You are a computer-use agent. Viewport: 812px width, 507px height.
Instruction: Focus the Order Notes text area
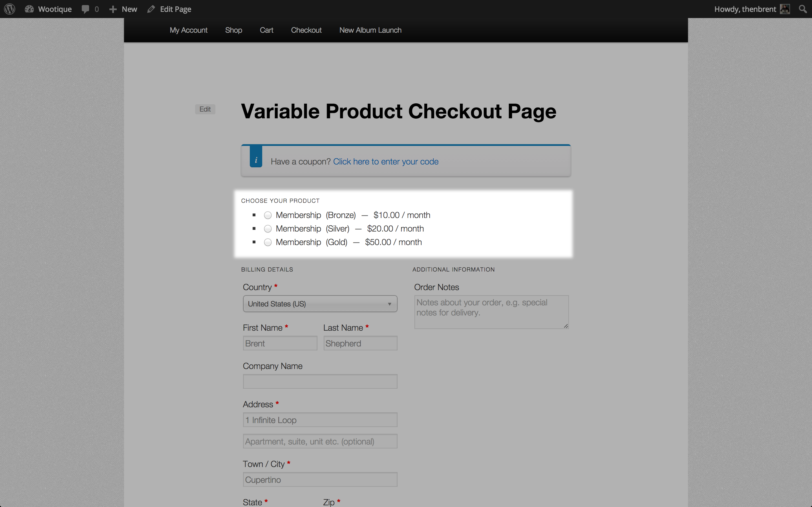[x=491, y=312]
